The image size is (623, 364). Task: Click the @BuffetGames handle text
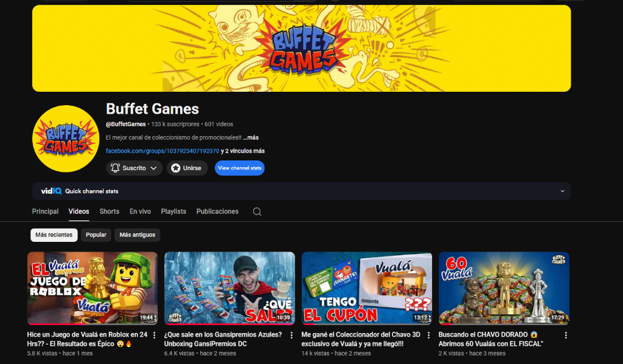(x=125, y=124)
